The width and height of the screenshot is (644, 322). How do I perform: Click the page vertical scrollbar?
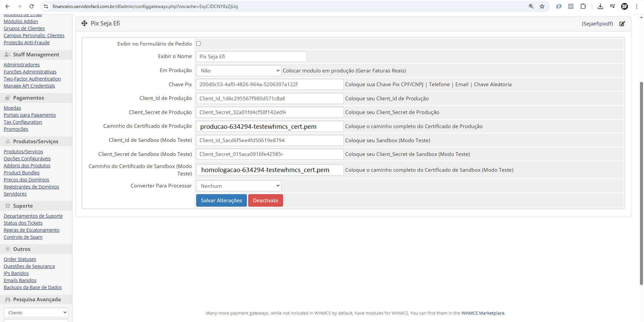tap(641, 183)
